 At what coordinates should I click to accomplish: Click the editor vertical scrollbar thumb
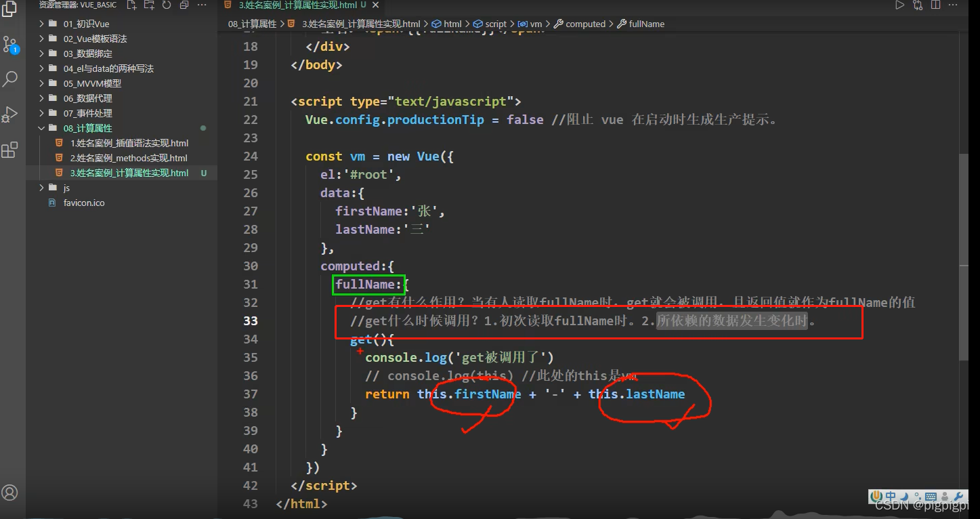964,256
